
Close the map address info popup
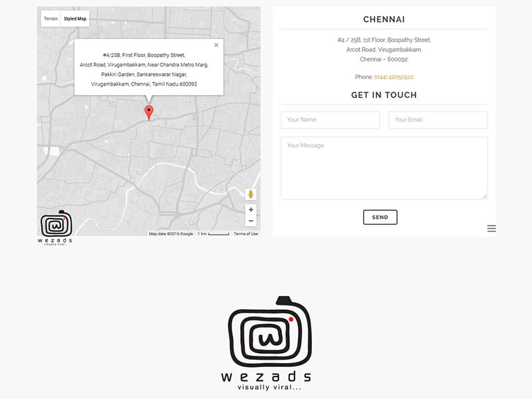point(216,45)
